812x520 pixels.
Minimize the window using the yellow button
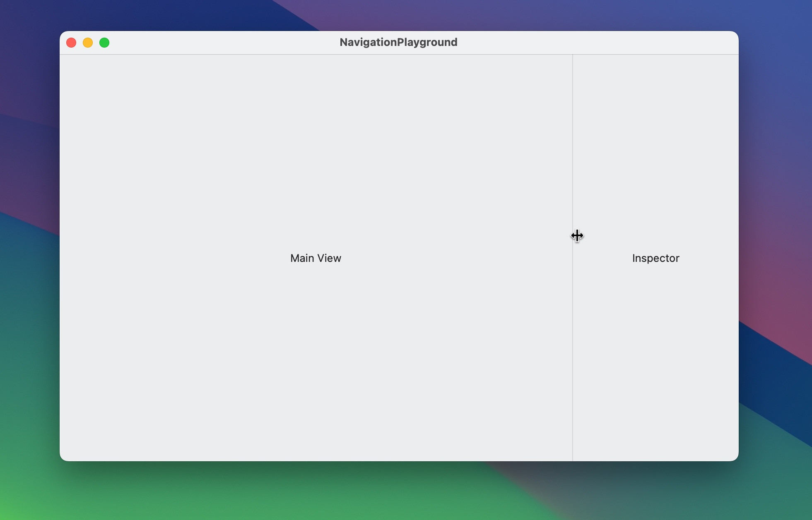tap(88, 43)
